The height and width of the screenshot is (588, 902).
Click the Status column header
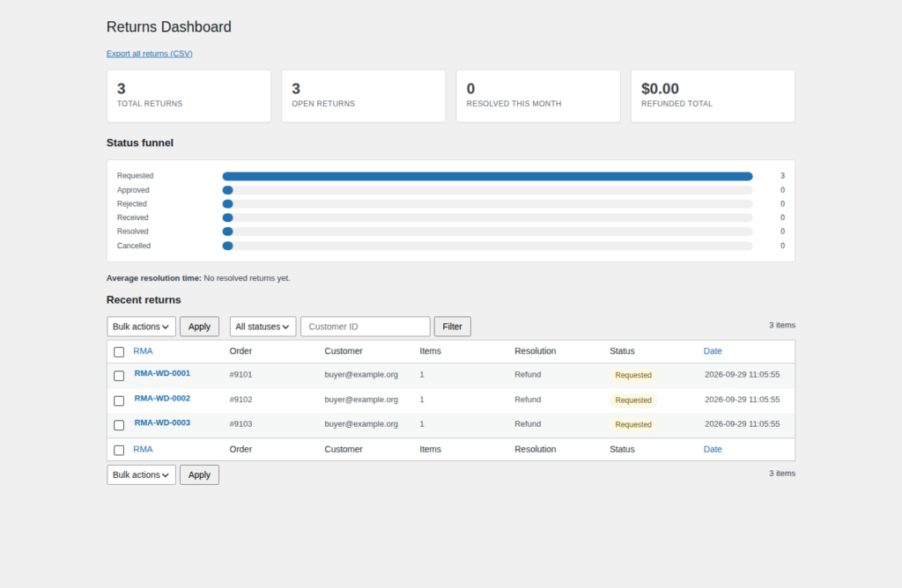623,351
